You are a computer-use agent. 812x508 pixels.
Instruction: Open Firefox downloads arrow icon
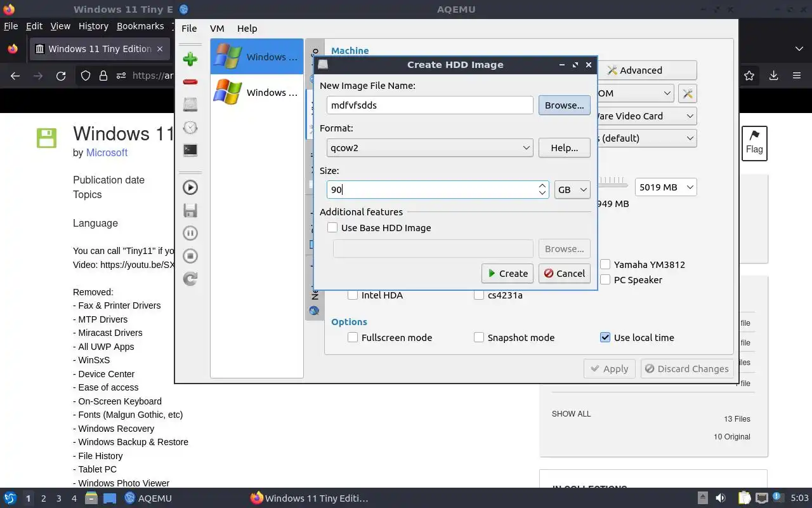pos(773,76)
